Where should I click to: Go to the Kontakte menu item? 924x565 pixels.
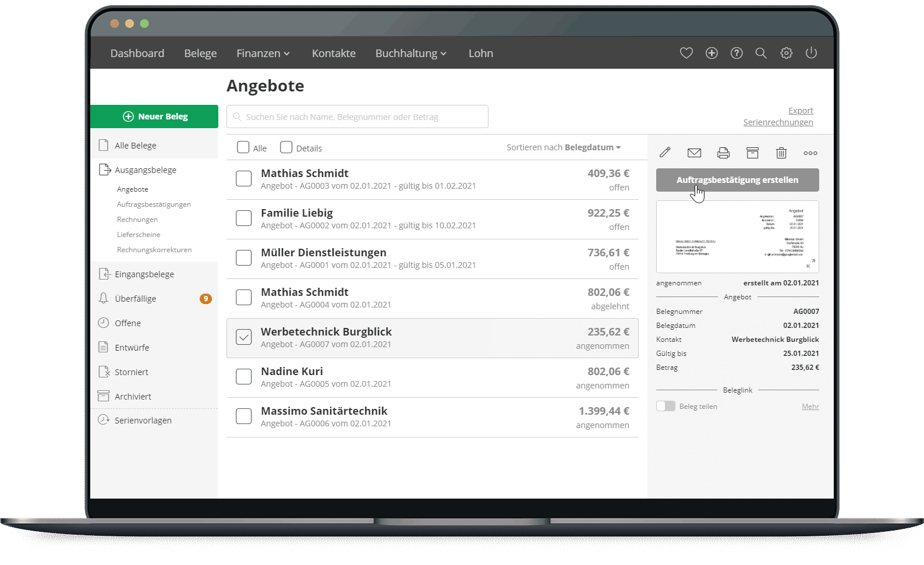click(334, 54)
